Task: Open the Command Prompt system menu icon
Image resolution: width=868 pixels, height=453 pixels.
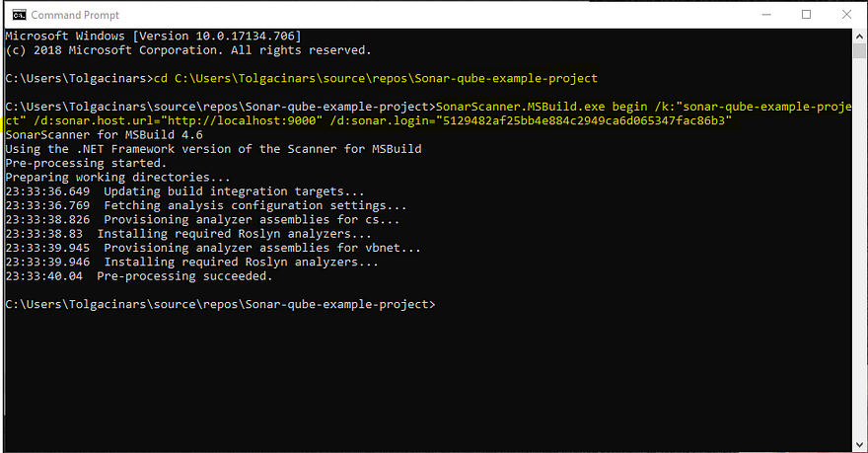Action: point(19,15)
